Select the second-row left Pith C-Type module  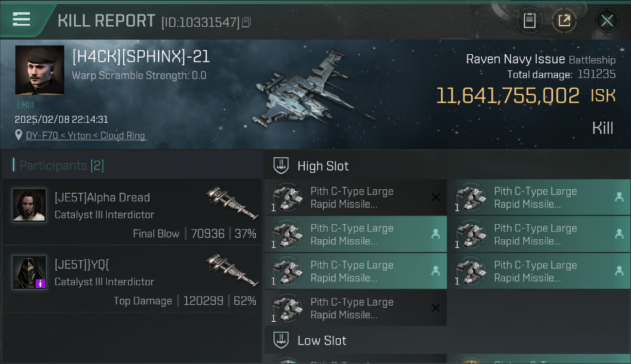pos(355,234)
